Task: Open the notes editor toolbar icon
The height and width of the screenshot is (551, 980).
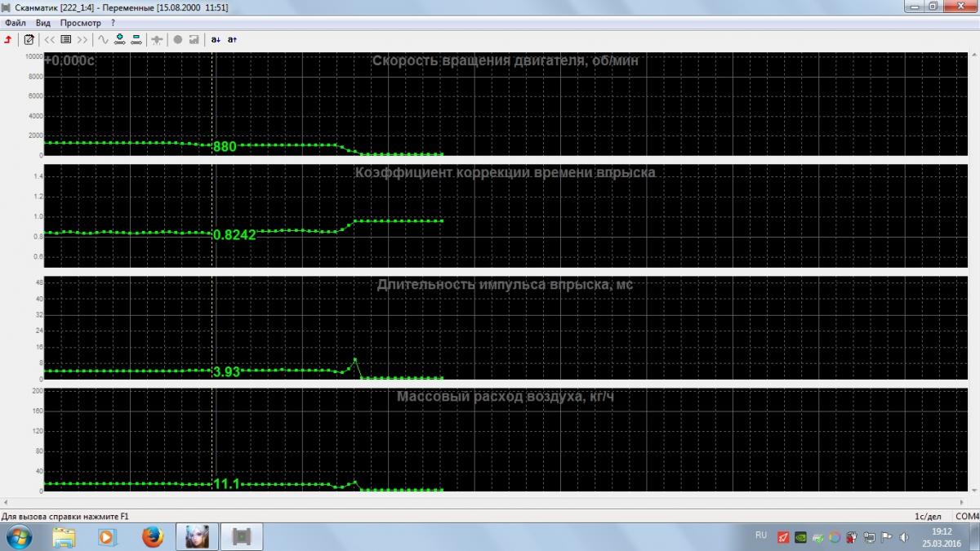Action: [x=29, y=39]
